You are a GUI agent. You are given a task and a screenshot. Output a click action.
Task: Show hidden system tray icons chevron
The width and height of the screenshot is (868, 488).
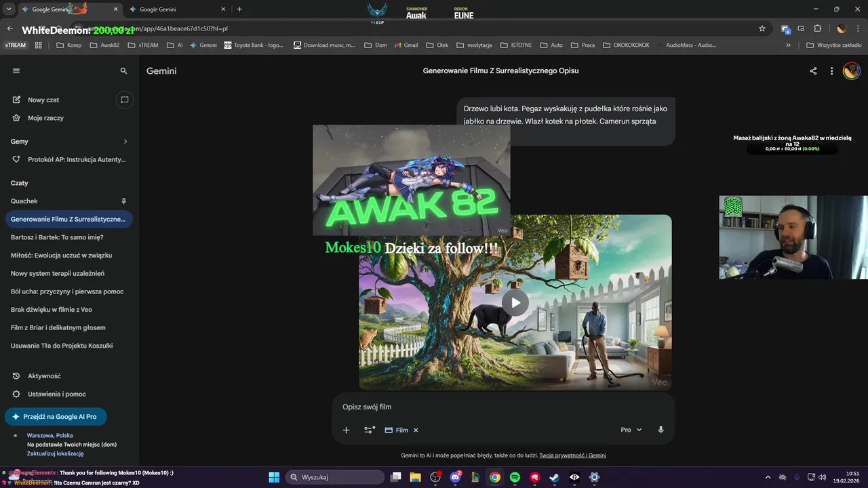(x=768, y=477)
